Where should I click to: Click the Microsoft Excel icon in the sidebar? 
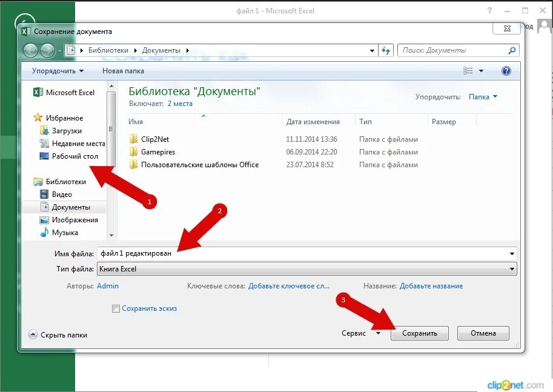pos(38,93)
